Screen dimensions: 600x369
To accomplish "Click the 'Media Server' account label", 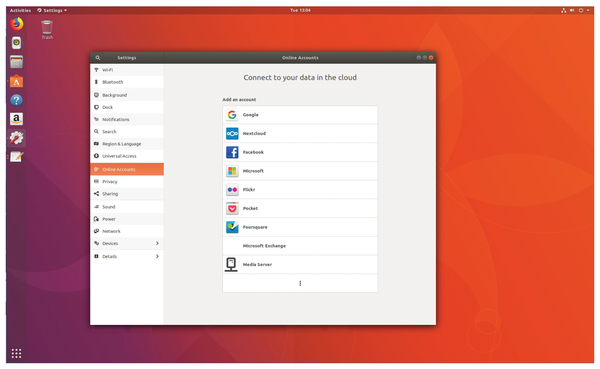I will (x=257, y=265).
